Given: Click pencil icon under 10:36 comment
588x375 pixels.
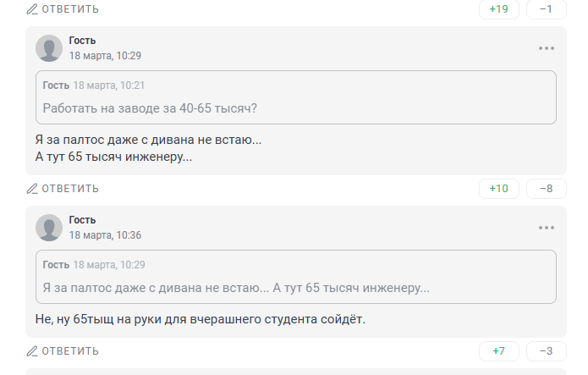Looking at the screenshot, I should click(x=32, y=351).
